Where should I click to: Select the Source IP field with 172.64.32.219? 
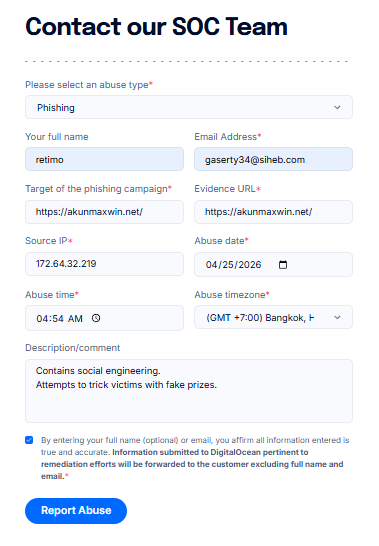(x=105, y=264)
